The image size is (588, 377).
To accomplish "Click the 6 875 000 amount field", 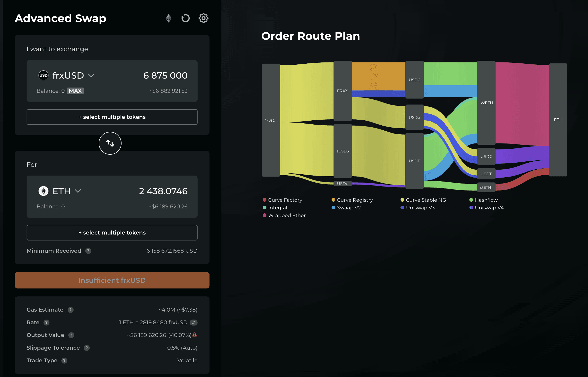I will (165, 75).
